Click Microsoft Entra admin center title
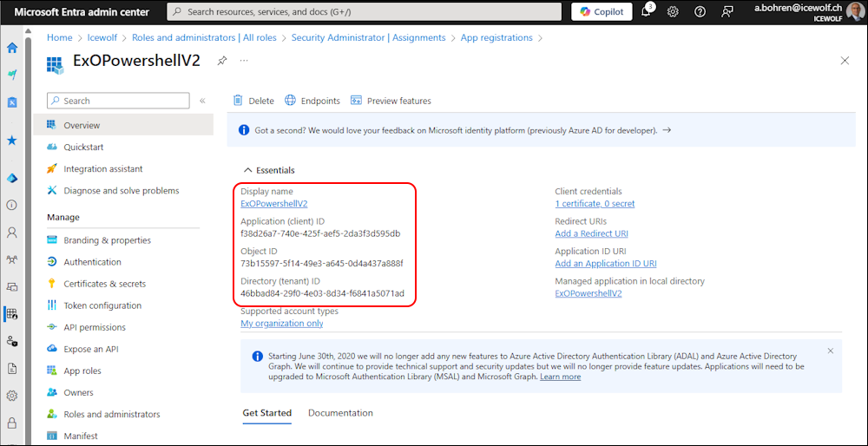The height and width of the screenshot is (446, 868). point(80,11)
